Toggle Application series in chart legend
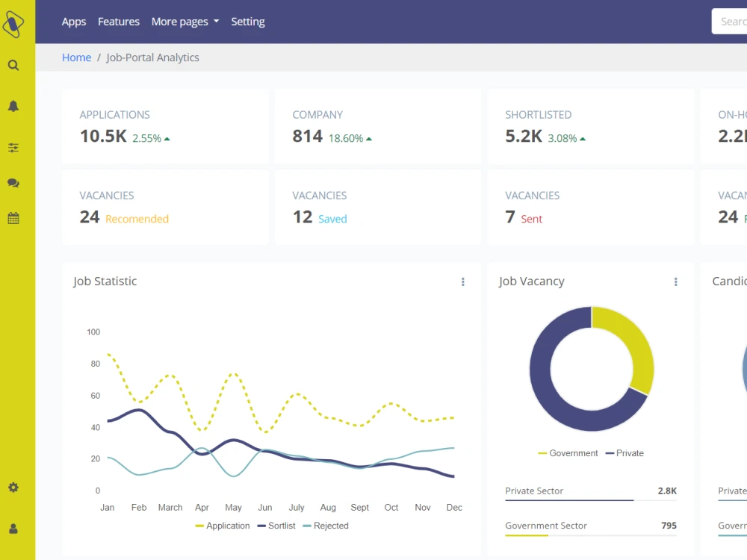 click(223, 526)
